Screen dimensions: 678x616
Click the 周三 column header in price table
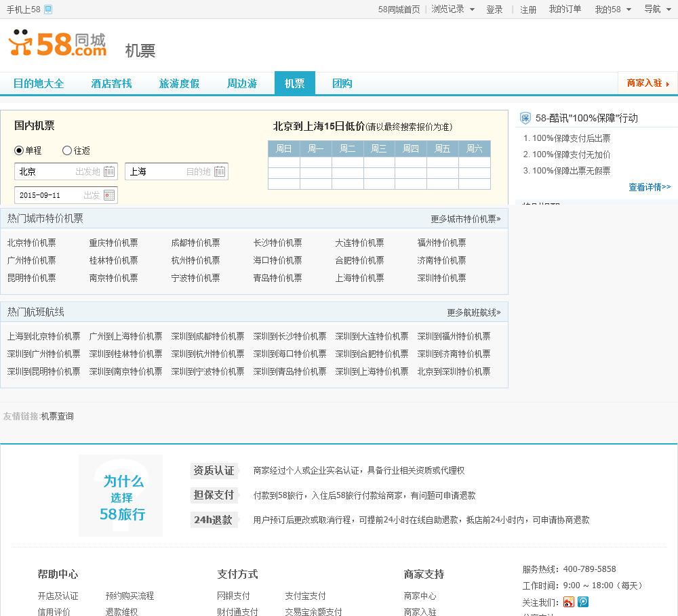(379, 148)
